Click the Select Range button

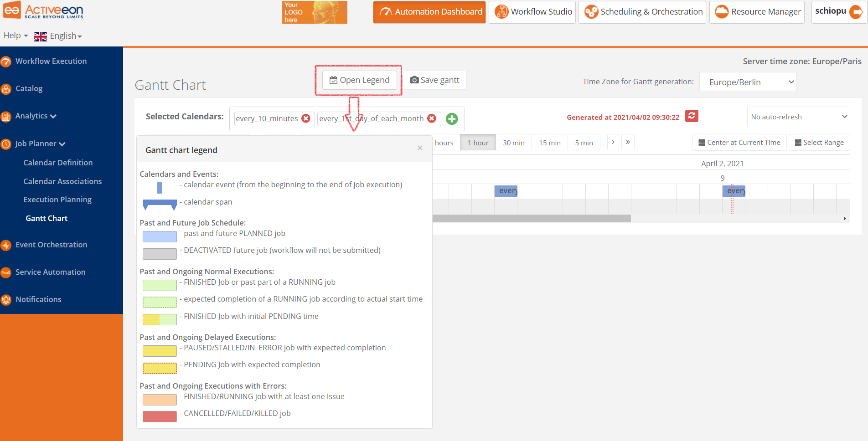(819, 143)
